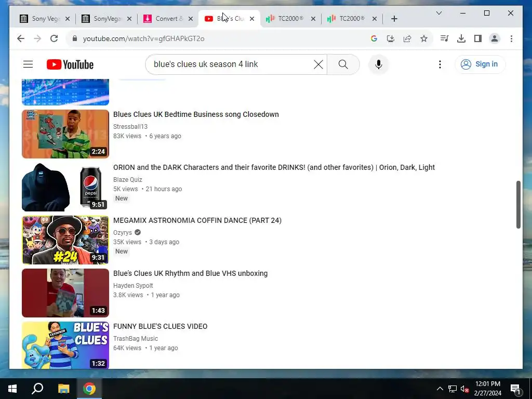The height and width of the screenshot is (399, 532).
Task: Click the Blue's Clues 1:32 thumbnail
Action: click(65, 345)
